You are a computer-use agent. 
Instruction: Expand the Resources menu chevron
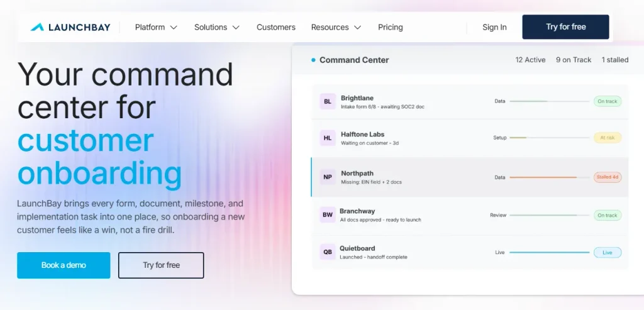click(x=357, y=28)
